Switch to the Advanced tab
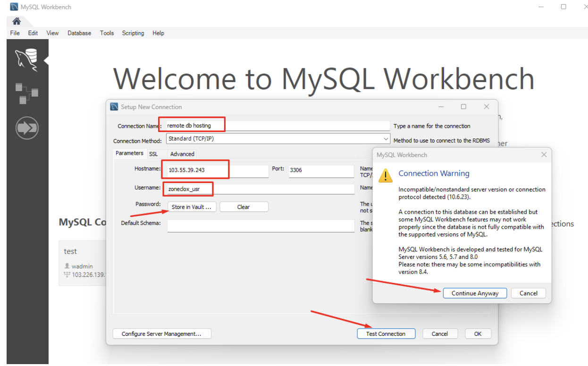The width and height of the screenshot is (588, 366). (182, 154)
